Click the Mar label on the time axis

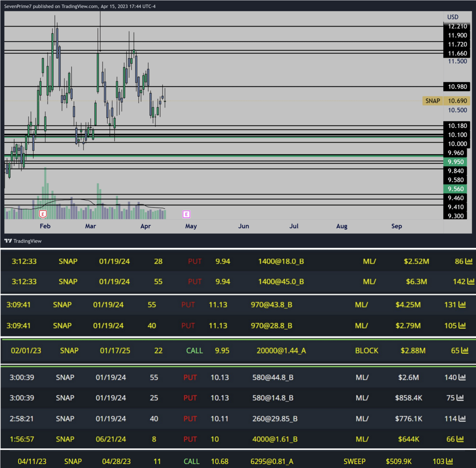(90, 226)
